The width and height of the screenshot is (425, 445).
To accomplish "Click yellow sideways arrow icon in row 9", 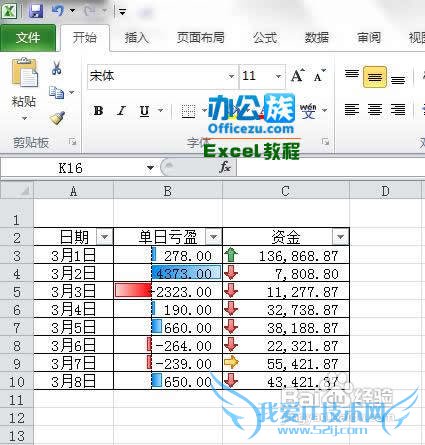I will [x=231, y=362].
